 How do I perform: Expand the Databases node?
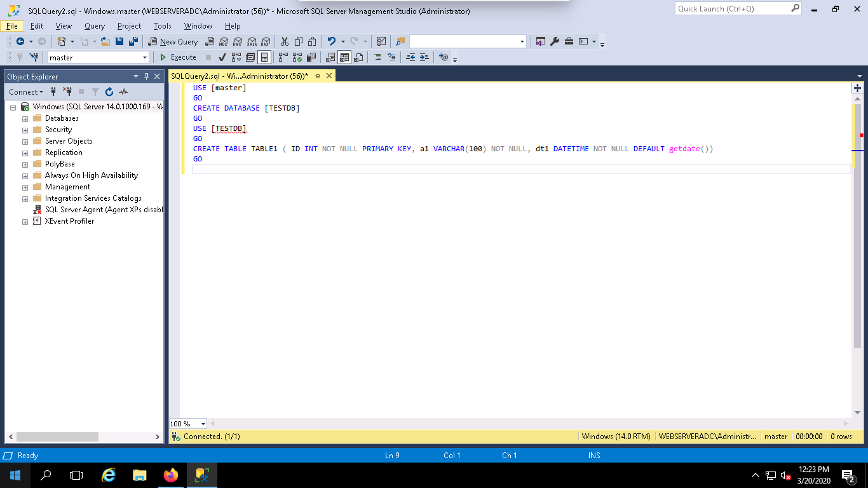[25, 119]
